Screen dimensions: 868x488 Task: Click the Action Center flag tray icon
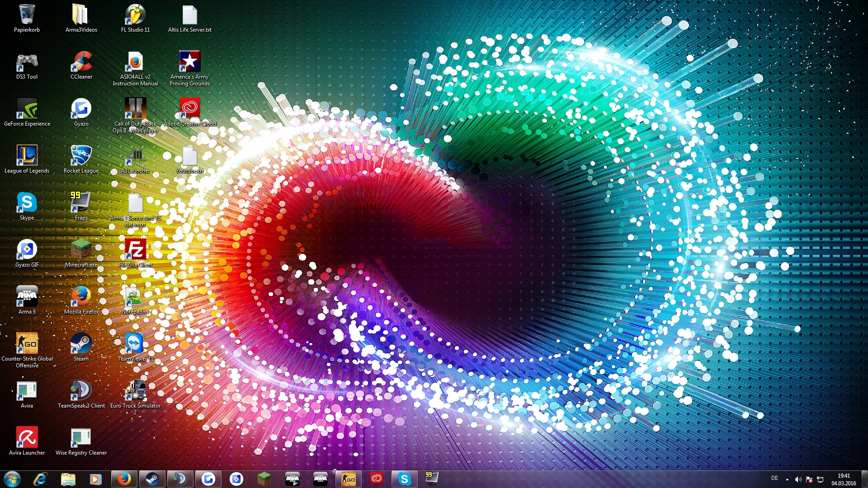(x=809, y=479)
